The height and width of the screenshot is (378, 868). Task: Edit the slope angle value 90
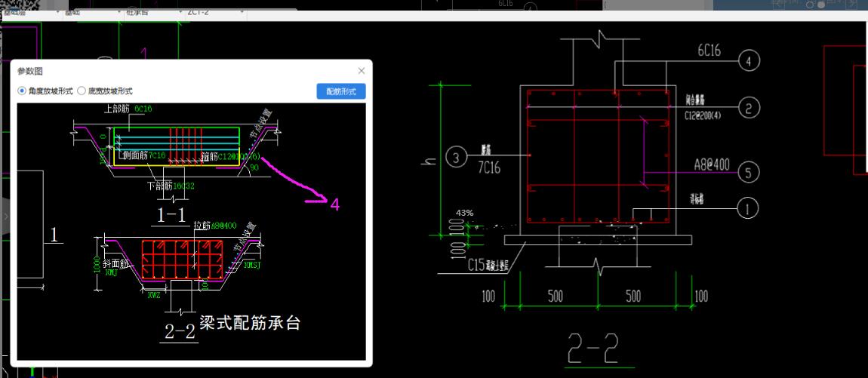point(255,167)
